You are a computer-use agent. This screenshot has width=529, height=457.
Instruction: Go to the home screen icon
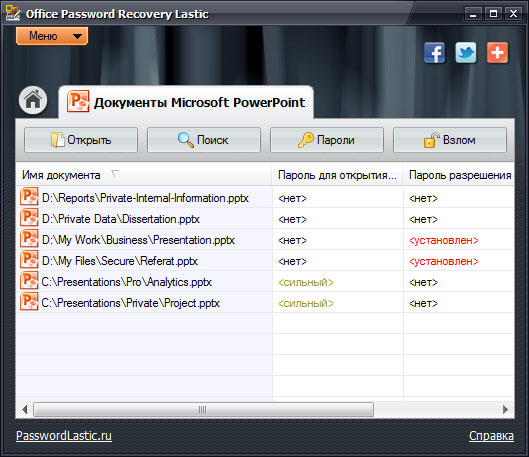tap(33, 100)
